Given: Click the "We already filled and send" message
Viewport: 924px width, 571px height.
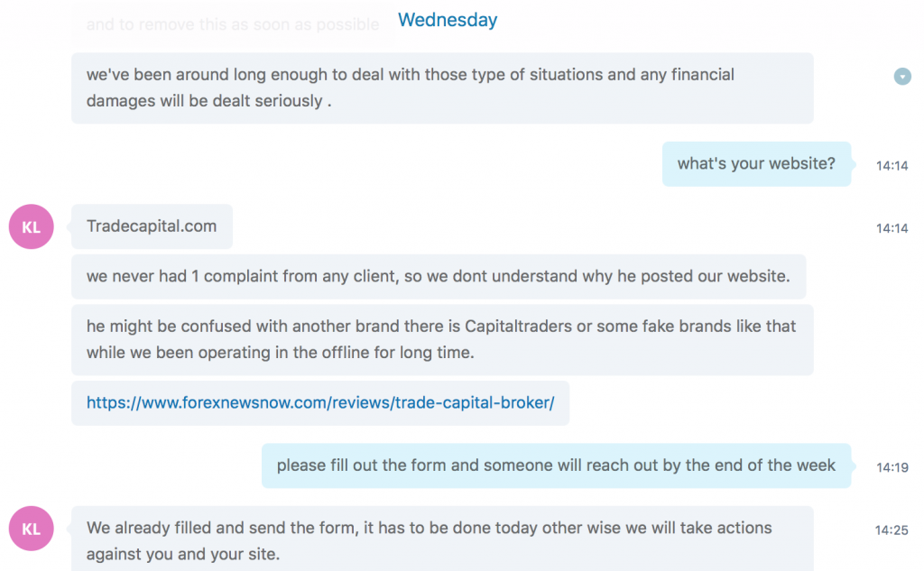Looking at the screenshot, I should point(442,539).
